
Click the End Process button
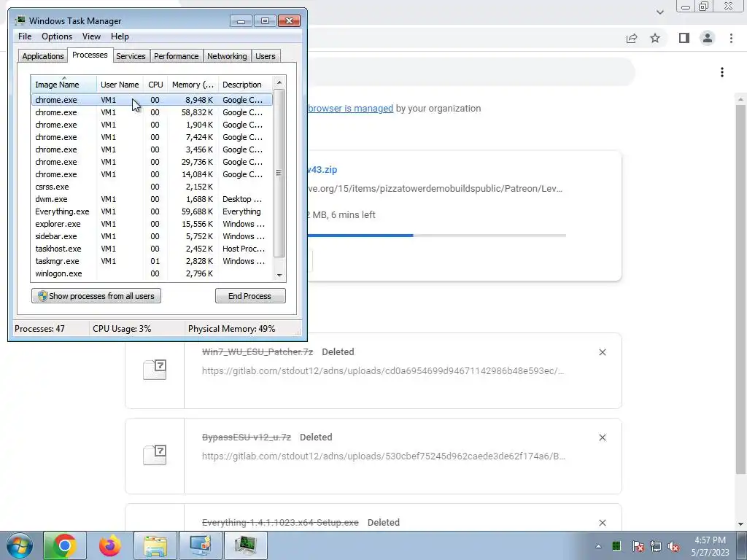[250, 296]
